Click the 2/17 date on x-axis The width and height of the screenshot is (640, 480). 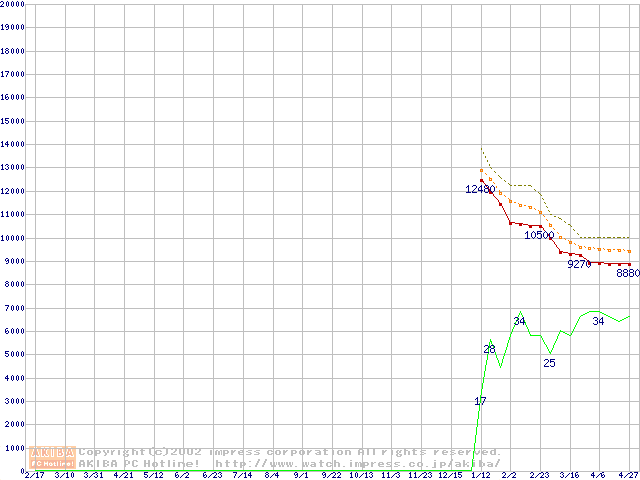(x=33, y=475)
